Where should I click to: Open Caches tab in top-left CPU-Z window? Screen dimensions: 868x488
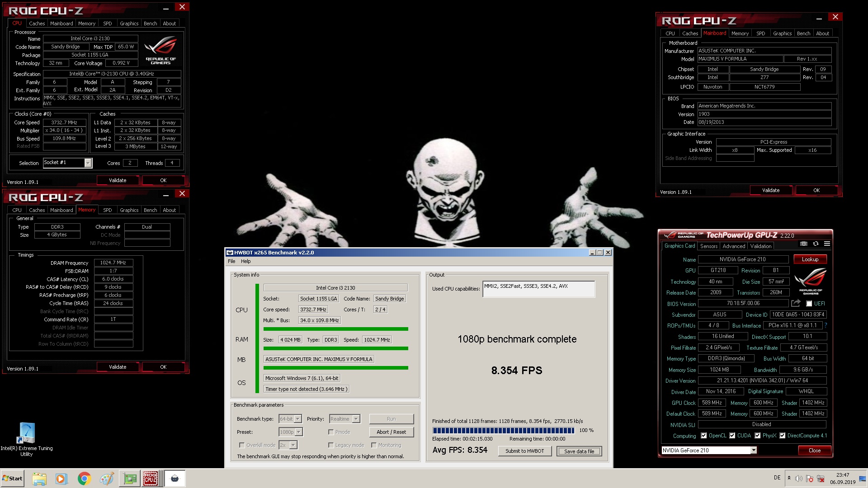pyautogui.click(x=37, y=23)
